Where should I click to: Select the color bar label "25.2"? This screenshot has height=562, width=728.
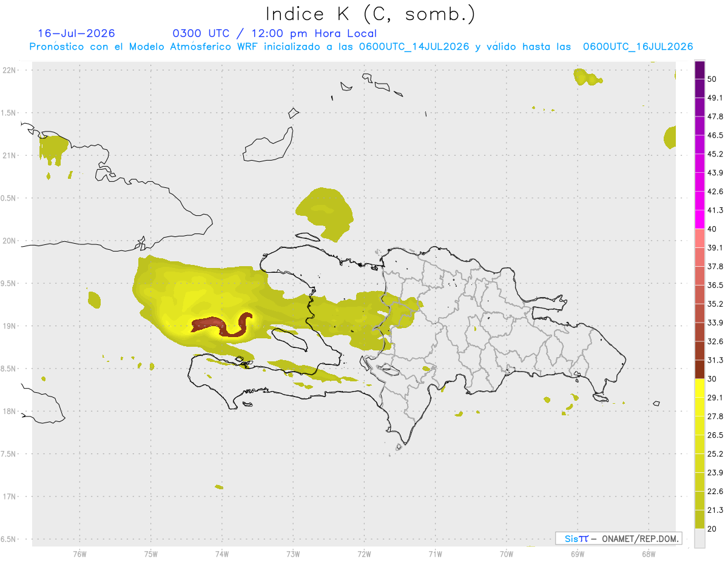pos(715,454)
